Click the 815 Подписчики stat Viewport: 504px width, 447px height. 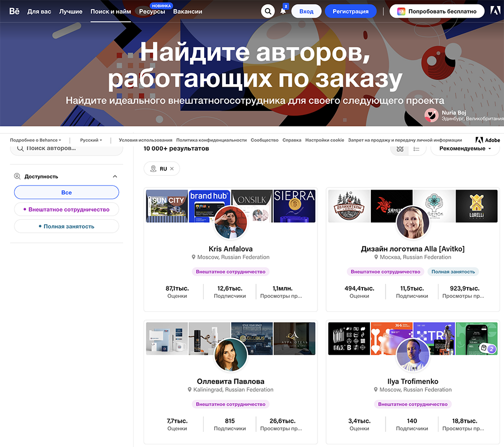point(230,424)
